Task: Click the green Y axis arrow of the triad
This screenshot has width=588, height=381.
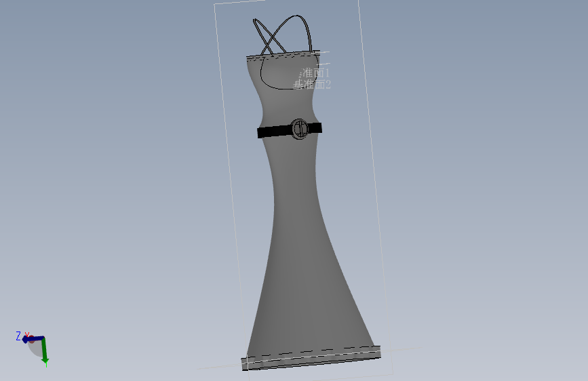Action: click(45, 350)
